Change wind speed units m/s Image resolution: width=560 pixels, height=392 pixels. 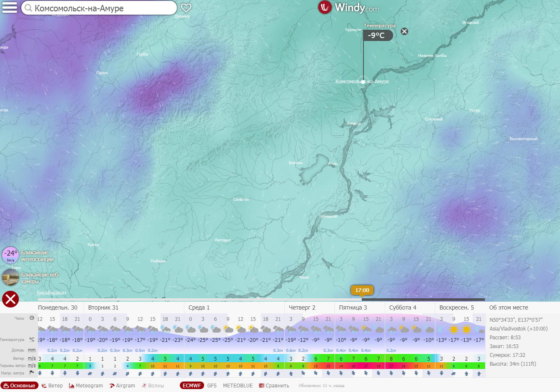click(32, 358)
